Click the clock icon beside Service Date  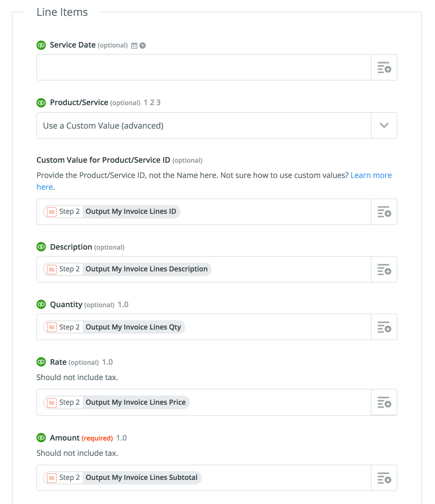click(x=143, y=46)
